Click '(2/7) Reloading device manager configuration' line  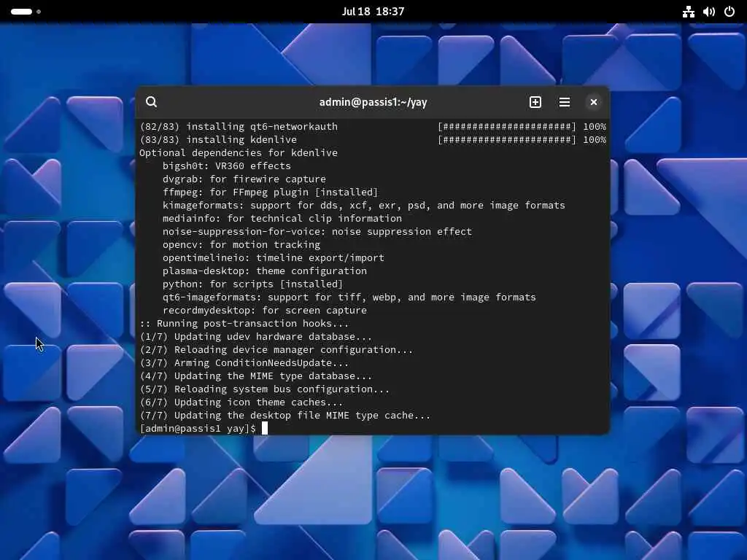coord(276,349)
